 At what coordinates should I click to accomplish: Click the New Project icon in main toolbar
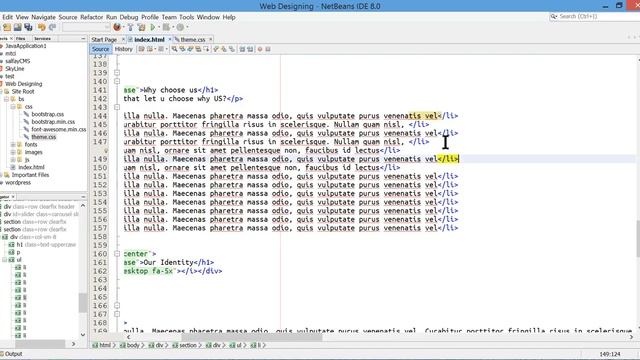click(x=7, y=27)
